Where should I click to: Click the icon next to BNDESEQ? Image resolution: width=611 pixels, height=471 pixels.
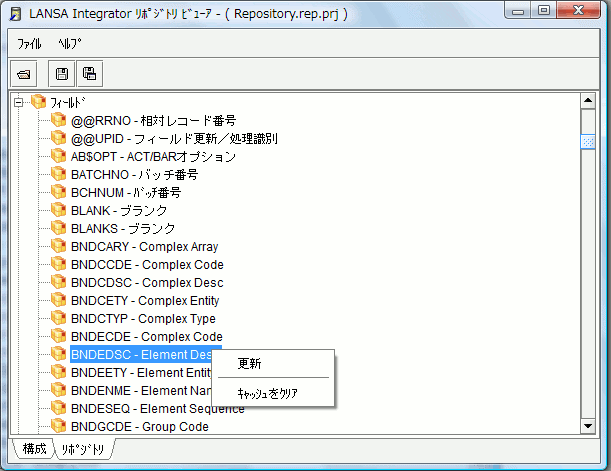58,408
